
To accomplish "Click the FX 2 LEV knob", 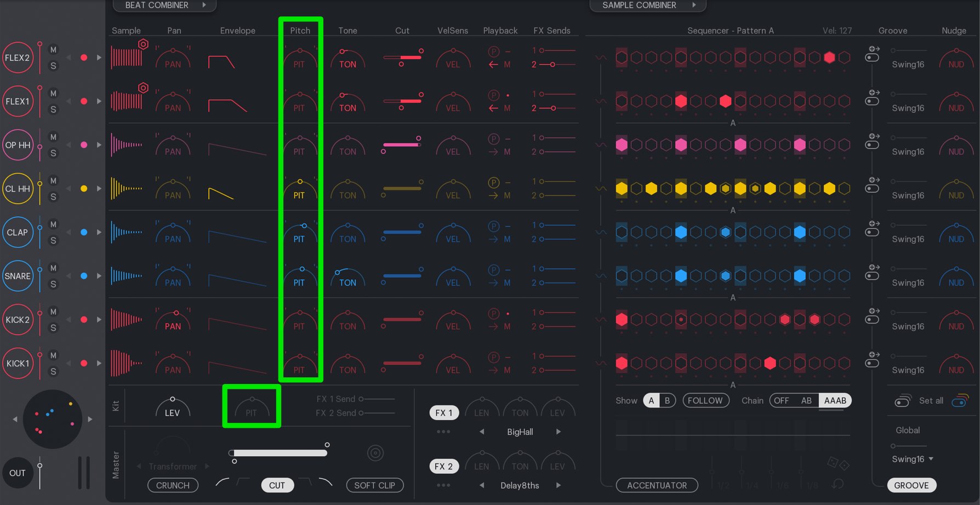I will [557, 461].
